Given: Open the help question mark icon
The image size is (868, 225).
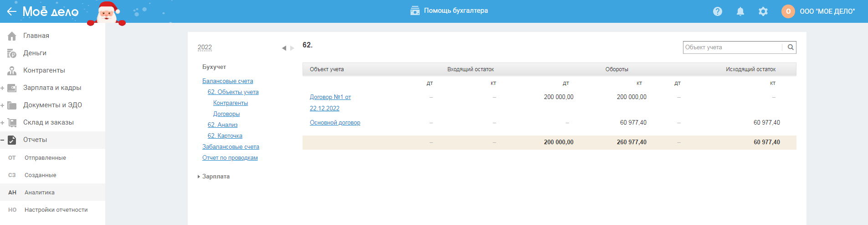Looking at the screenshot, I should (718, 11).
